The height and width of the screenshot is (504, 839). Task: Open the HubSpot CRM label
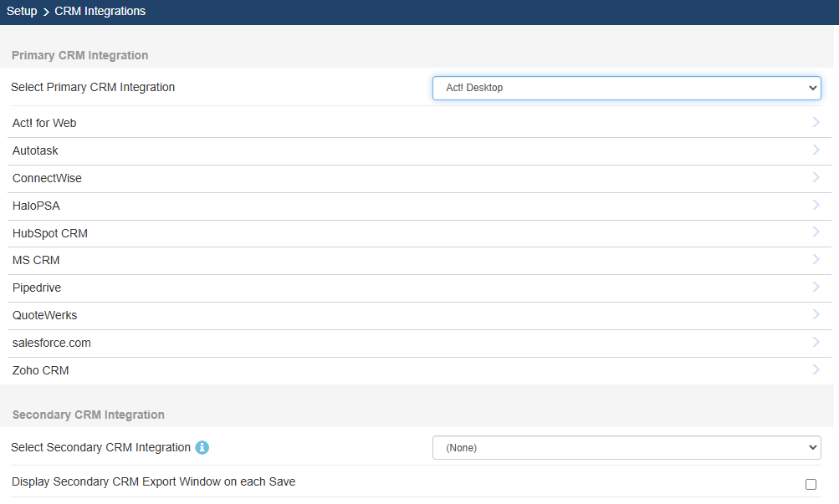[50, 233]
